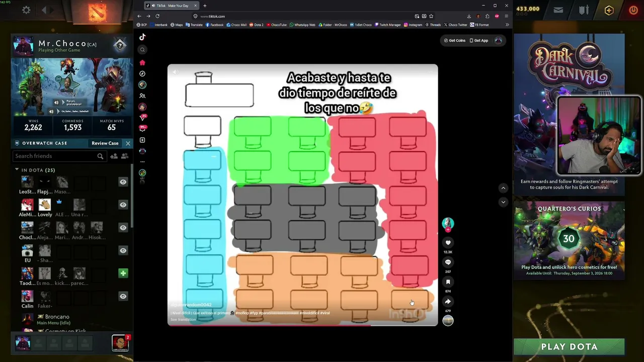
Task: Open Dota profile help question badge
Action: point(120,46)
